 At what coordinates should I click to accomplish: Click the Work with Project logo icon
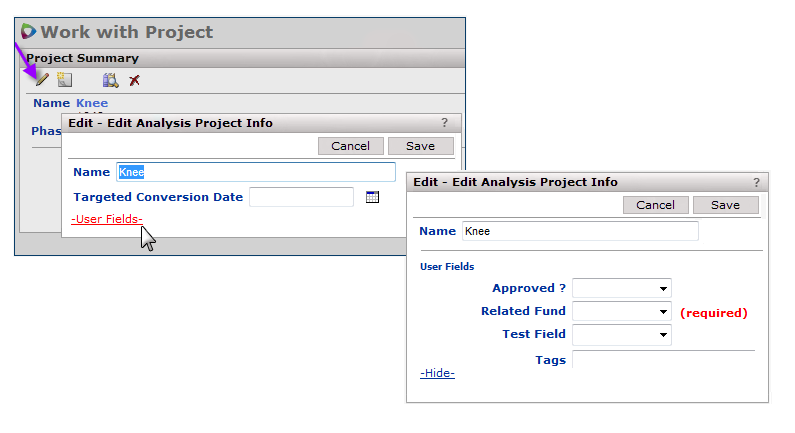point(28,32)
